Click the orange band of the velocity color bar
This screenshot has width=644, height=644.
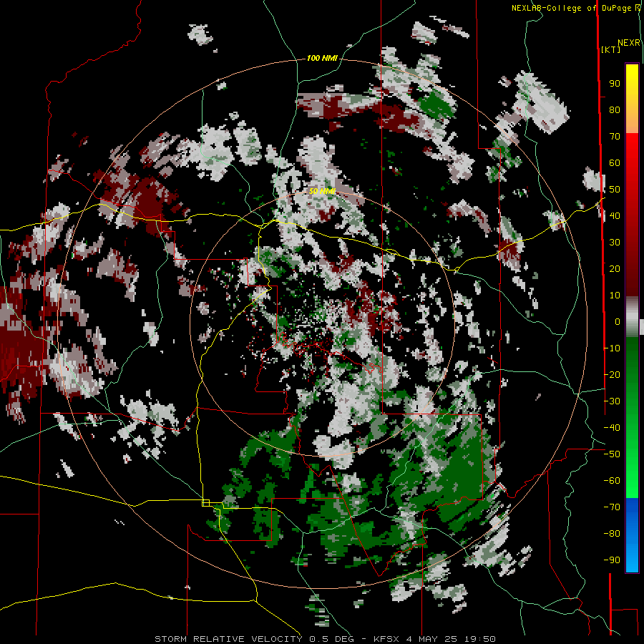632,122
